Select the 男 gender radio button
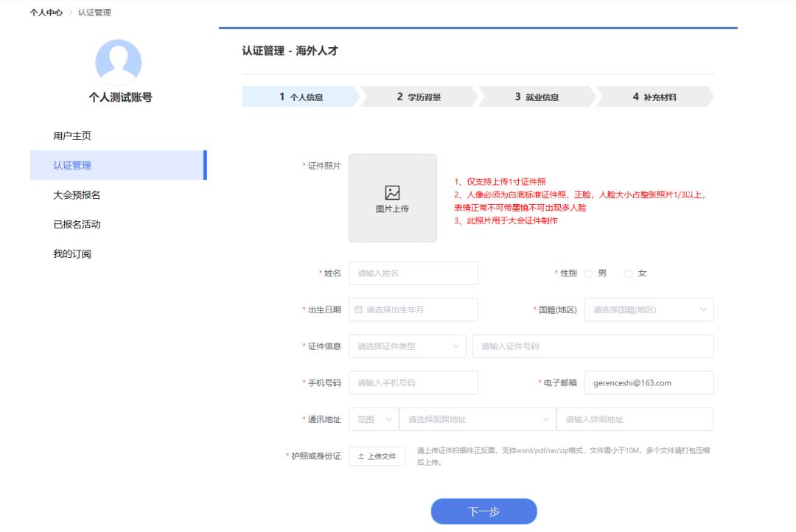 coord(588,273)
